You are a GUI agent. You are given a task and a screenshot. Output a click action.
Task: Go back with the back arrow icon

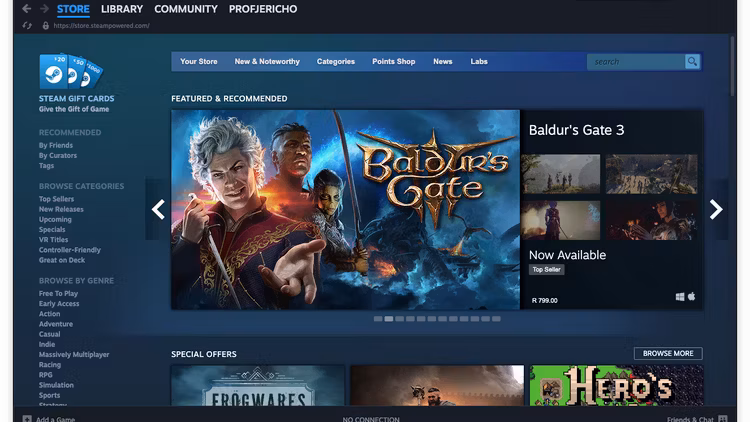click(27, 9)
